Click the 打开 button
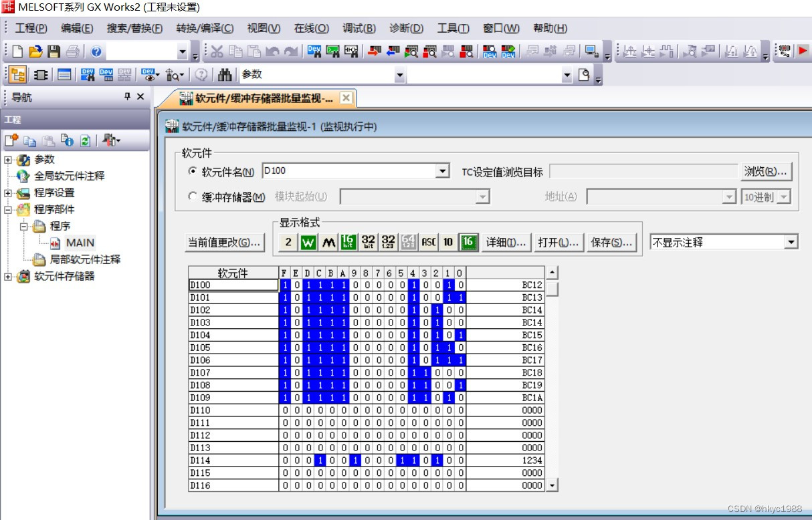The image size is (812, 520). [559, 243]
